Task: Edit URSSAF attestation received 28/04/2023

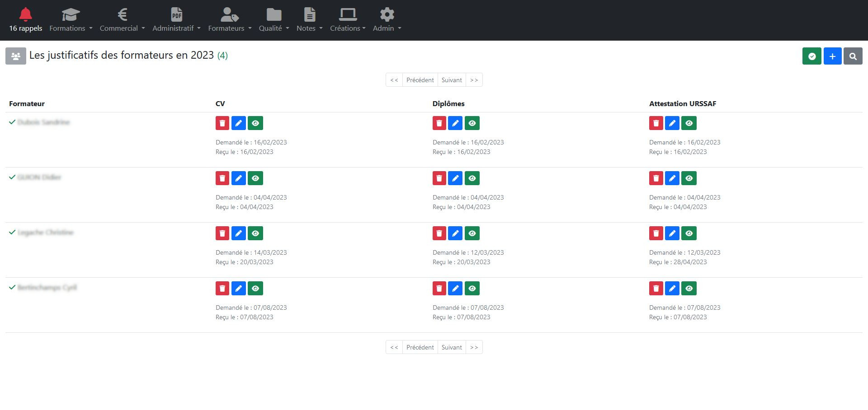Action: [672, 233]
